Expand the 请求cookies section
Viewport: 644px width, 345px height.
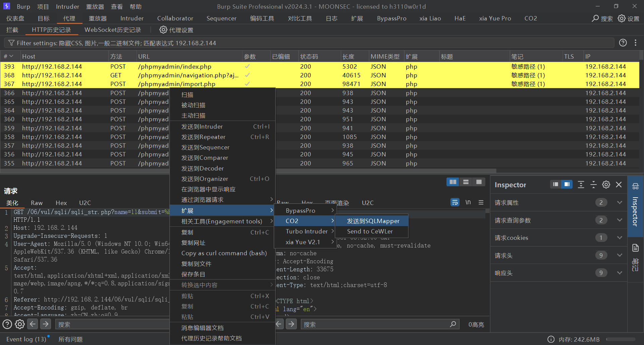[x=620, y=237]
